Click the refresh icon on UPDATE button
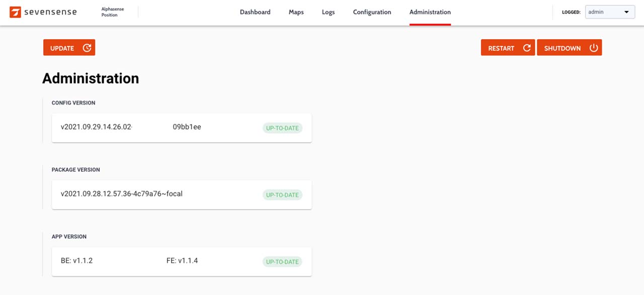Viewport: 644px width, 295px height. (x=87, y=48)
